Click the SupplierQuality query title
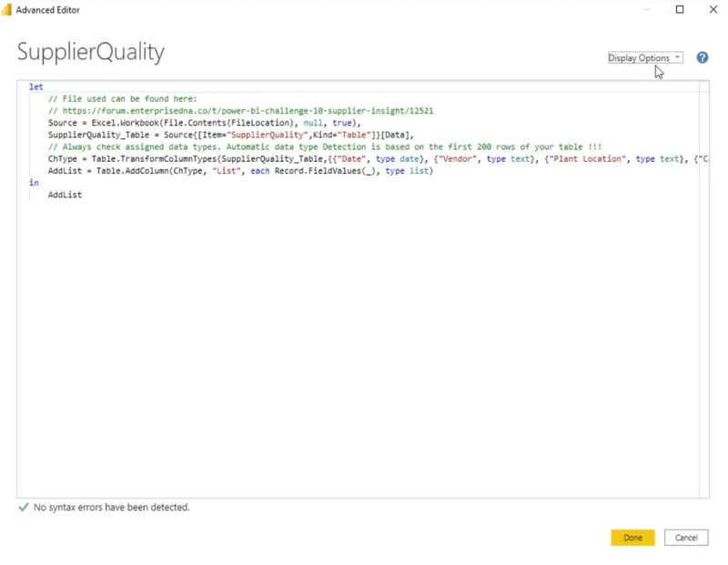The width and height of the screenshot is (728, 565). [x=90, y=52]
